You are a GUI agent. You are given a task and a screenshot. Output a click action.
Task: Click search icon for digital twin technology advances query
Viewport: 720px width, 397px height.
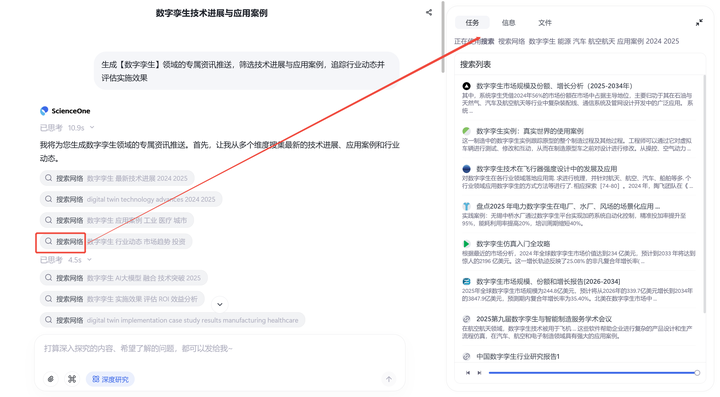pyautogui.click(x=48, y=199)
